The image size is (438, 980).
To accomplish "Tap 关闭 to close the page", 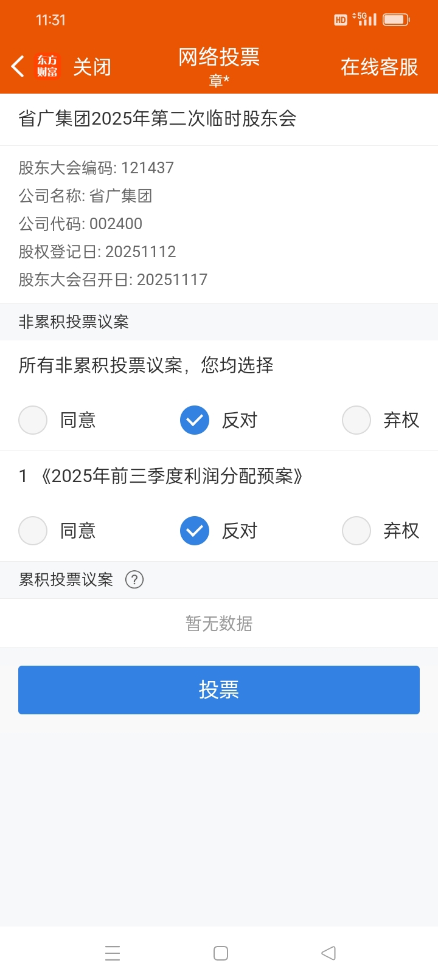I will (92, 67).
